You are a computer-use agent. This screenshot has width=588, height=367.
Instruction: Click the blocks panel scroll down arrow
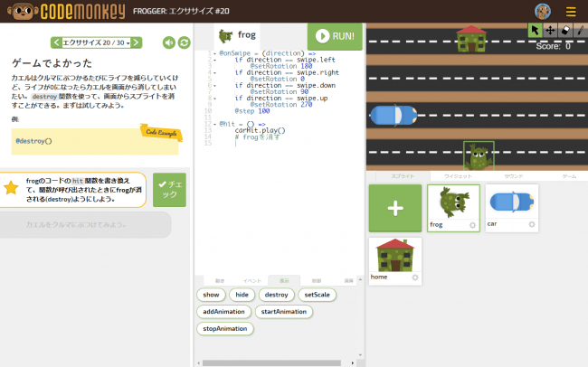click(360, 355)
